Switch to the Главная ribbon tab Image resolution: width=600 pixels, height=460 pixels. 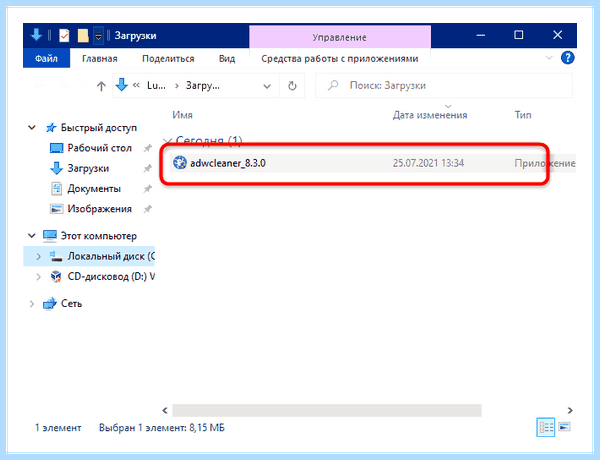99,59
